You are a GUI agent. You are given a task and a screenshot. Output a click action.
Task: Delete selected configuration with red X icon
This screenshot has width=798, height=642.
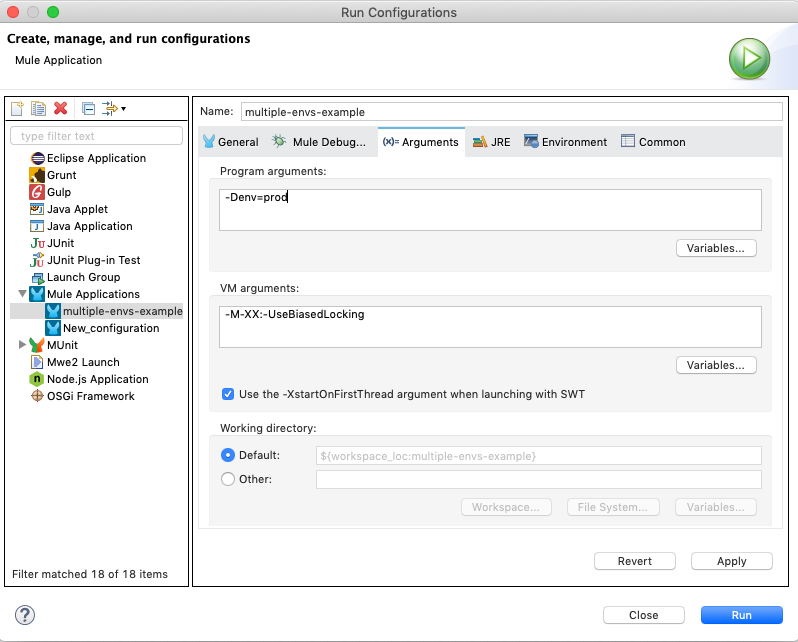[x=60, y=108]
